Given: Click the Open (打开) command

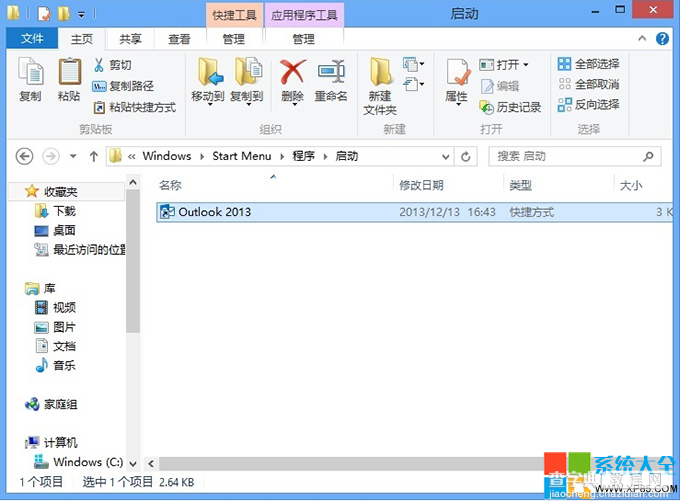Looking at the screenshot, I should 500,65.
